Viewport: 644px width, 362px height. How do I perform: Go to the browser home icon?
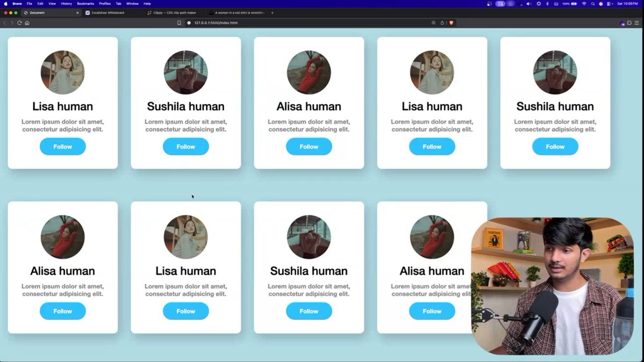coord(27,23)
